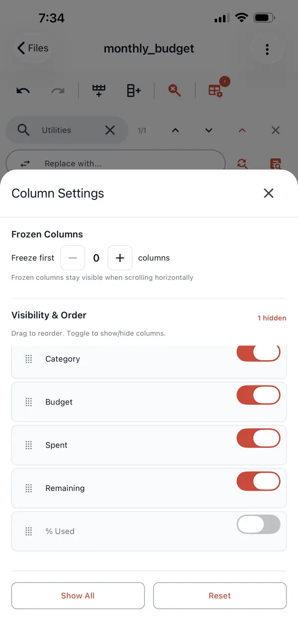Clear the Utilities search text with the X
Screen dimensions: 298x644
tap(110, 130)
